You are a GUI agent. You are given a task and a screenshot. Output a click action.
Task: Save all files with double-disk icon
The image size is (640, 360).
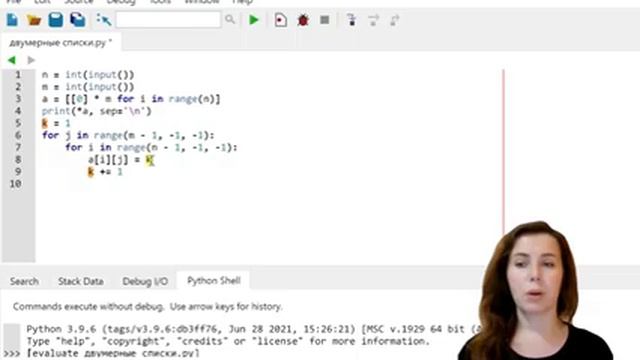click(78, 20)
